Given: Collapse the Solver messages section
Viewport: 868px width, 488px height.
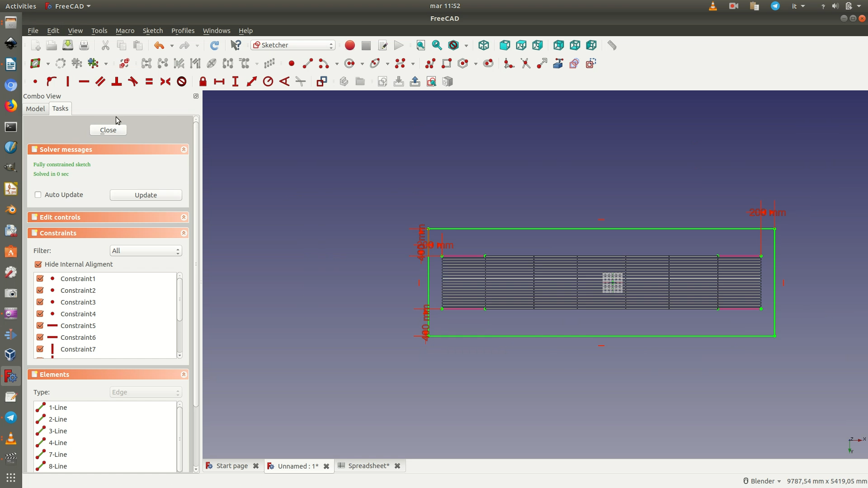Looking at the screenshot, I should pos(184,150).
